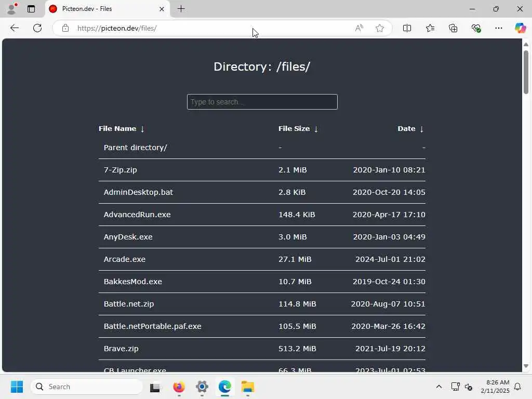View site information lock icon

click(65, 28)
